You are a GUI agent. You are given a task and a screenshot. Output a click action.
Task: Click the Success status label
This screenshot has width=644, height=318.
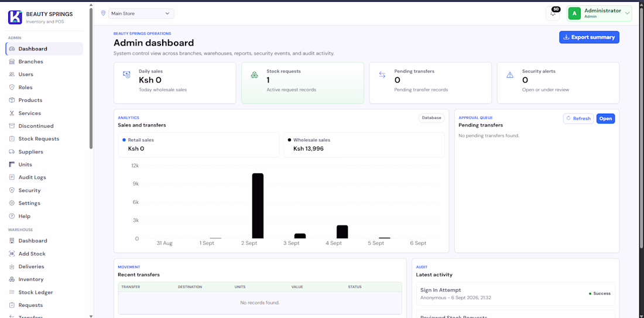600,293
